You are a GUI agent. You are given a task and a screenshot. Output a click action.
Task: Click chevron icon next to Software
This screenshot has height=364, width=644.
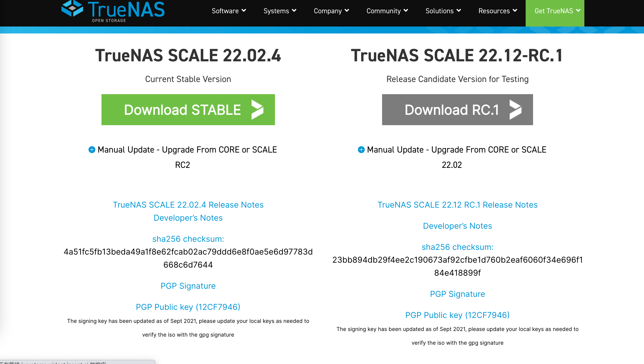pos(244,11)
